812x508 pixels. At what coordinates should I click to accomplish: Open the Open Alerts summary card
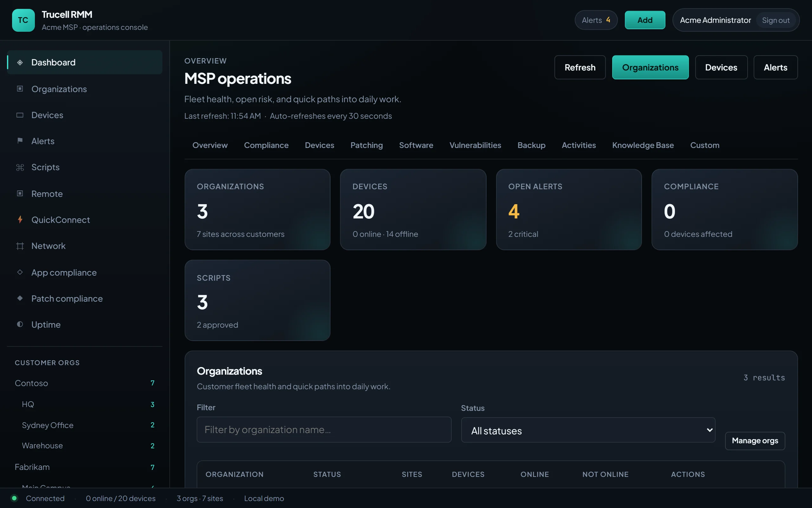pos(569,210)
